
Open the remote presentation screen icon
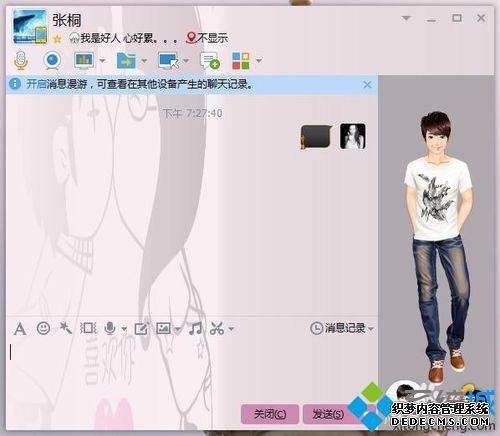pyautogui.click(x=84, y=60)
